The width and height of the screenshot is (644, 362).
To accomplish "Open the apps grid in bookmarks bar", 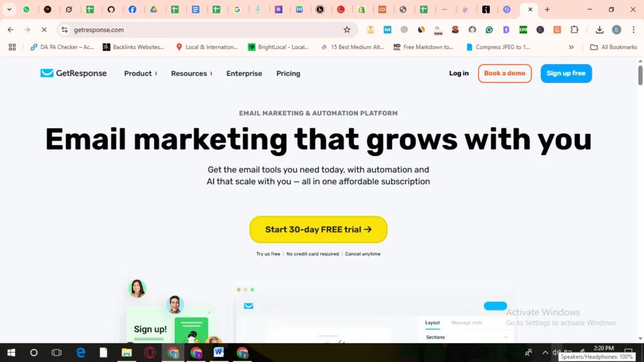I will (x=13, y=47).
